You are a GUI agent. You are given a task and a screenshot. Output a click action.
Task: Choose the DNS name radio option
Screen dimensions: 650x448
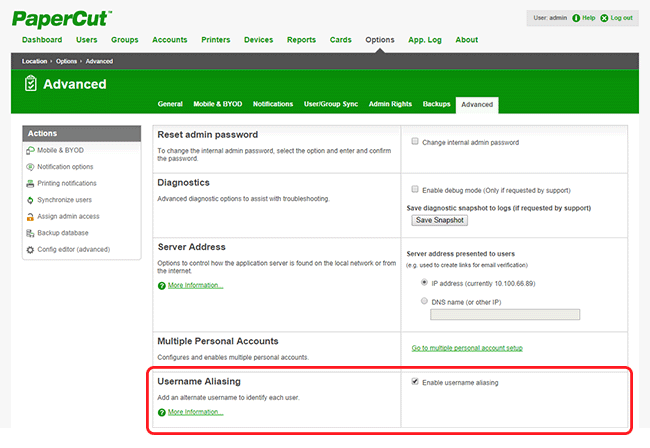(x=424, y=299)
